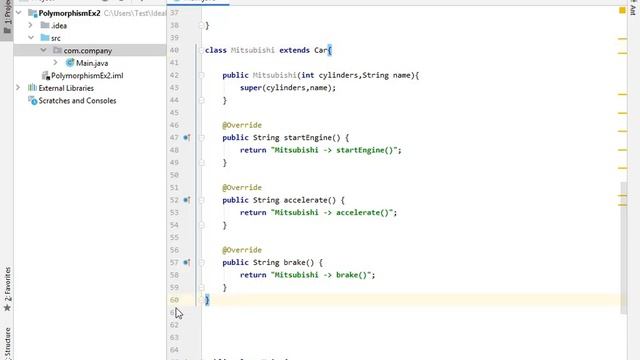Click the "Mitsubishi -> startEngine()" string
This screenshot has height=360, width=640.
(334, 150)
